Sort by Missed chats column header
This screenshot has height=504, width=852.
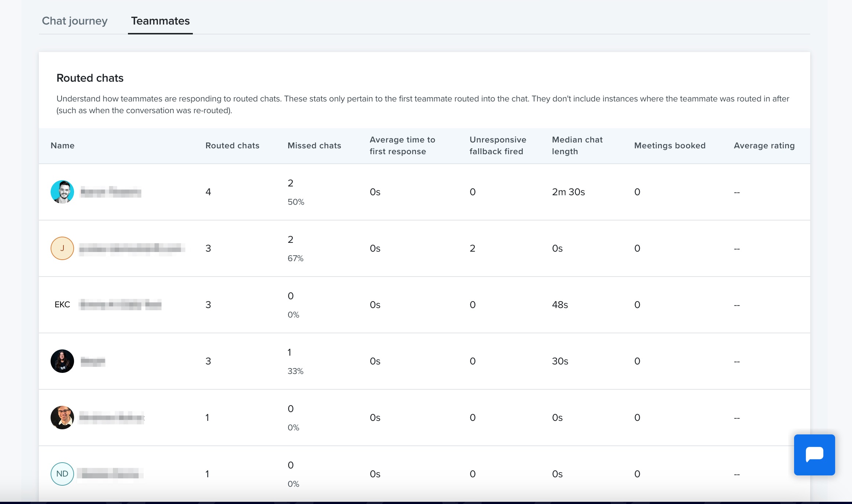(314, 145)
